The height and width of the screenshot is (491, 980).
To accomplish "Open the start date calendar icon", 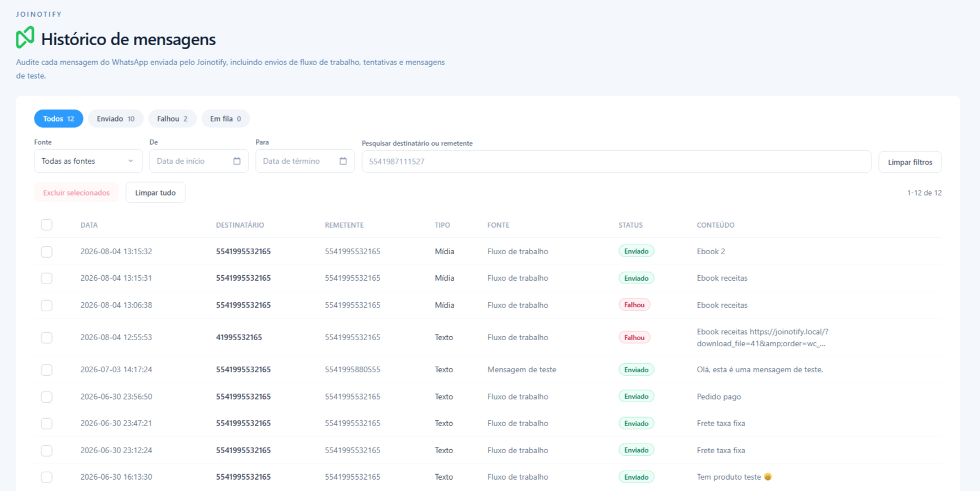I will (237, 161).
